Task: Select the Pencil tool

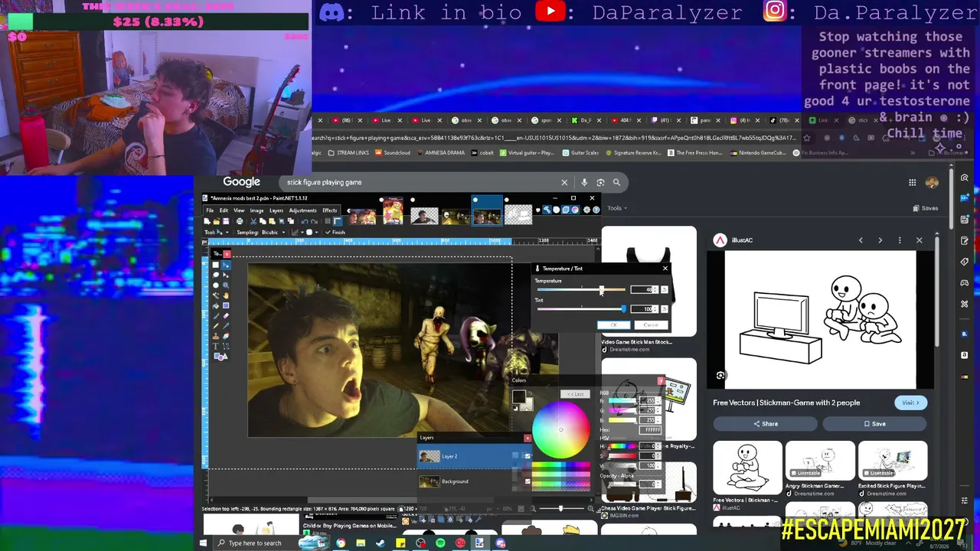Action: pyautogui.click(x=216, y=325)
